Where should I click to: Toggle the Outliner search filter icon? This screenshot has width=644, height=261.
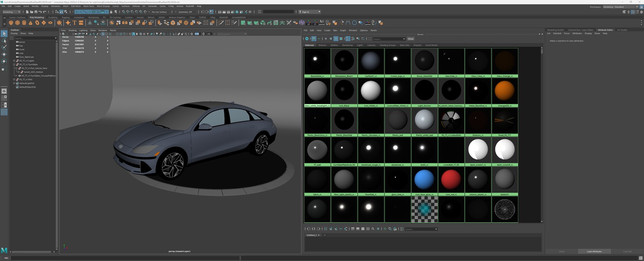pos(12,38)
